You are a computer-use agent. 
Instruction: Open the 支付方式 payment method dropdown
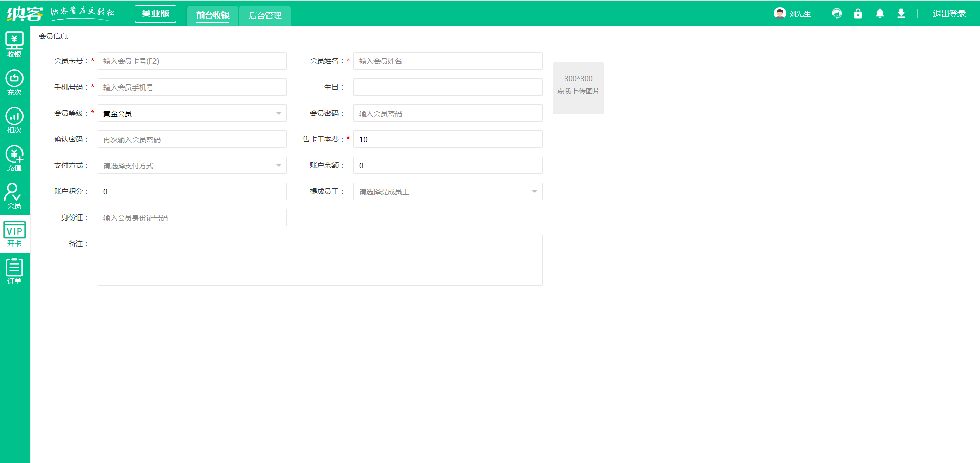point(192,165)
